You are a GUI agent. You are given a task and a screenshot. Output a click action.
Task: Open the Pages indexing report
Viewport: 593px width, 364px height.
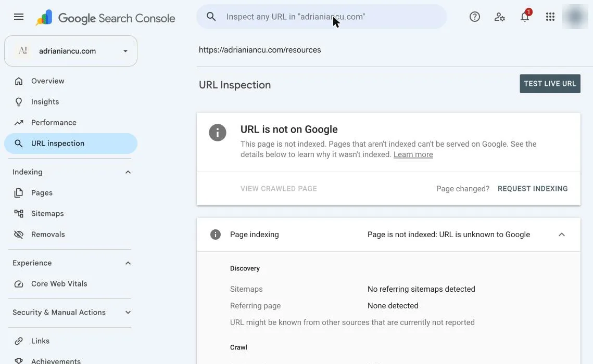pos(71,192)
